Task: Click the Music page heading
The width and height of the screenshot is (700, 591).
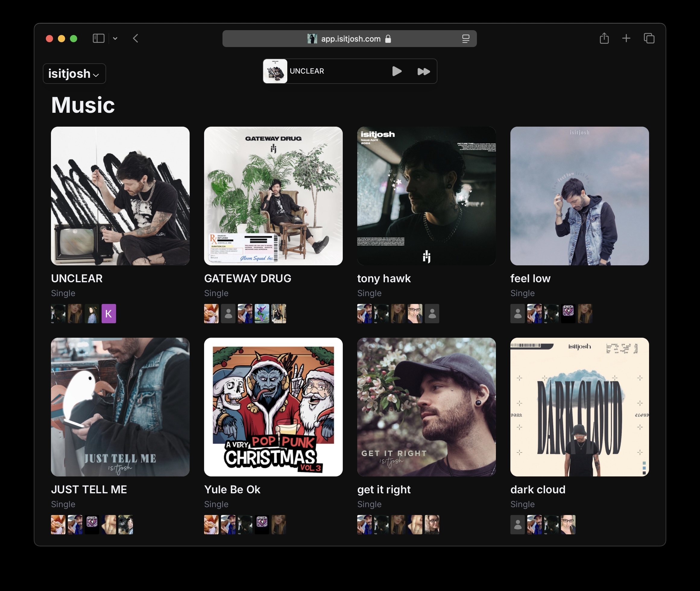Action: (x=83, y=105)
